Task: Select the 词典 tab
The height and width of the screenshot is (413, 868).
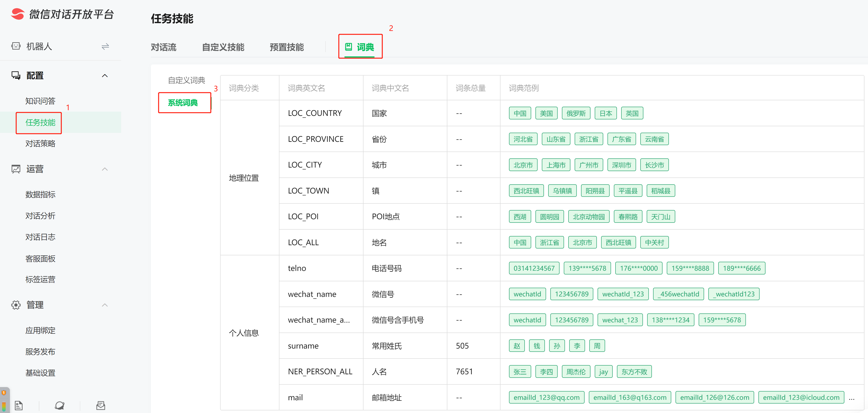Action: coord(360,47)
